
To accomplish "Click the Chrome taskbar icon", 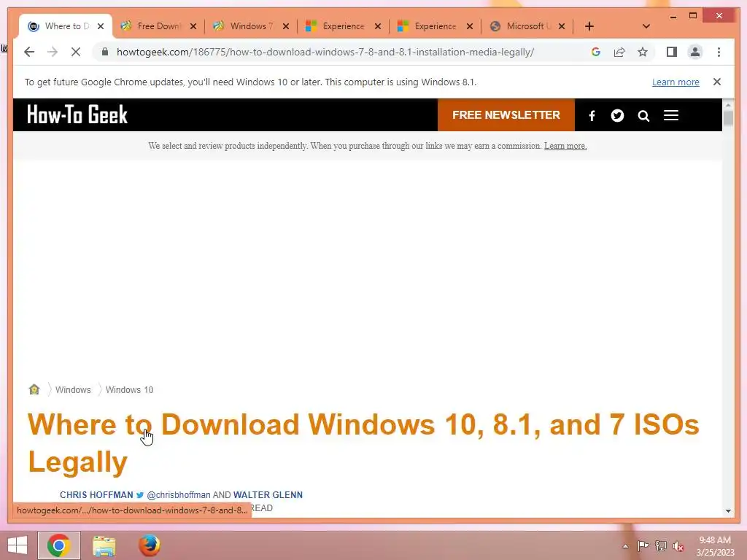I will click(x=59, y=545).
